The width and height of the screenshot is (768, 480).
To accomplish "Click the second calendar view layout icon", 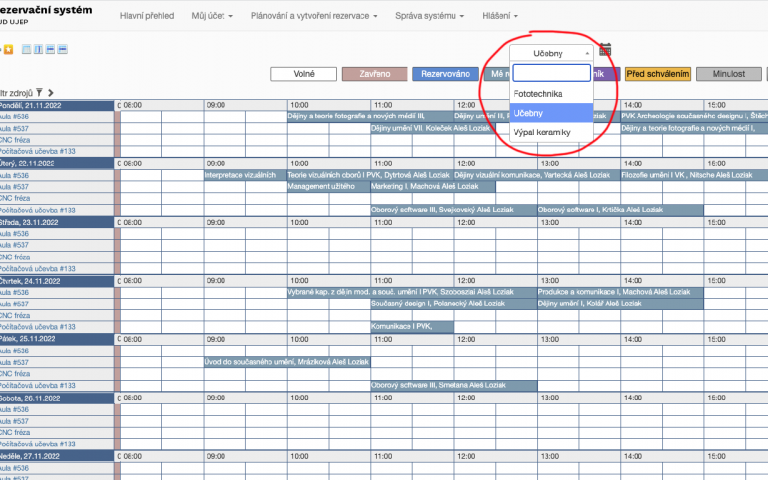I will click(x=37, y=49).
